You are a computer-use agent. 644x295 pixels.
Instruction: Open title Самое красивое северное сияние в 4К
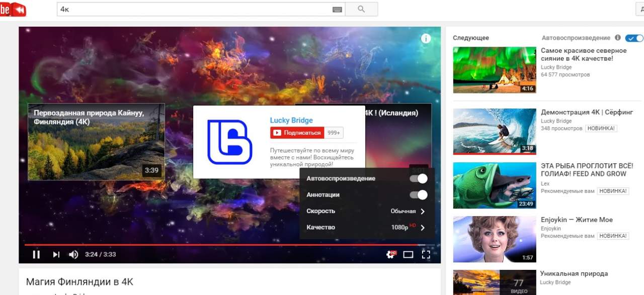[x=584, y=54]
